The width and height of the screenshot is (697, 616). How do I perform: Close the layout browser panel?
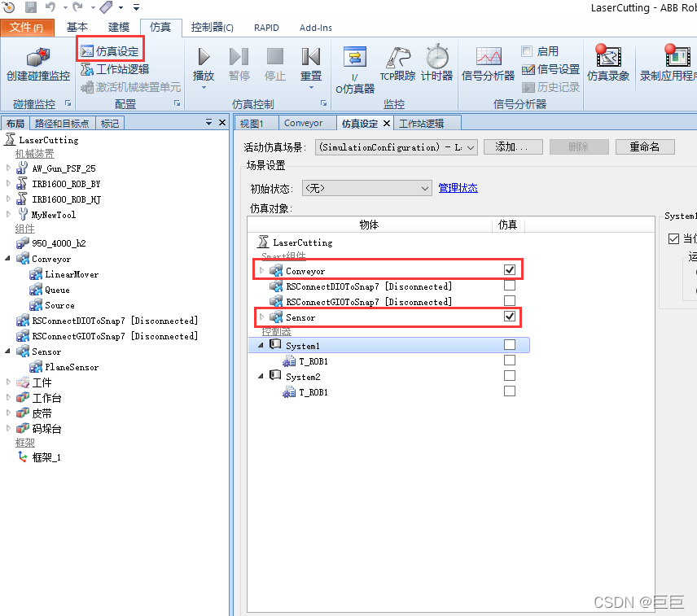point(222,122)
